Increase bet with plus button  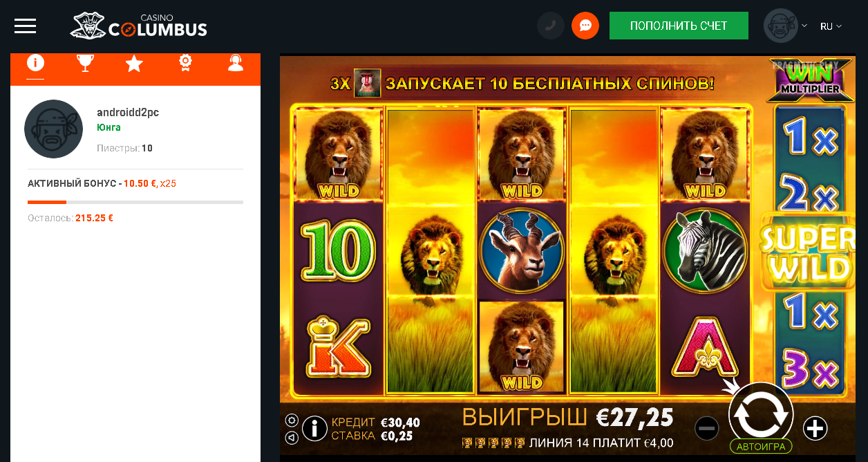[815, 429]
